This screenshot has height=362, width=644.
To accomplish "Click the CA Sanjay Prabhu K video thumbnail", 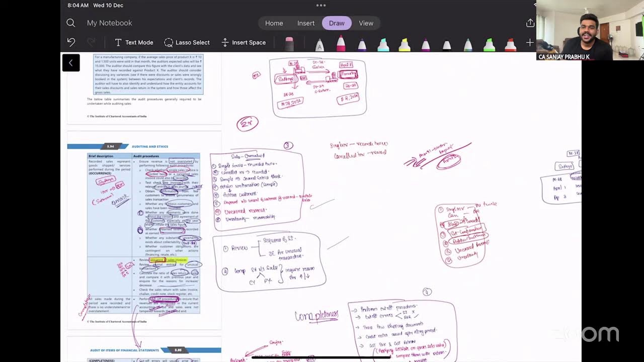I will [x=590, y=30].
